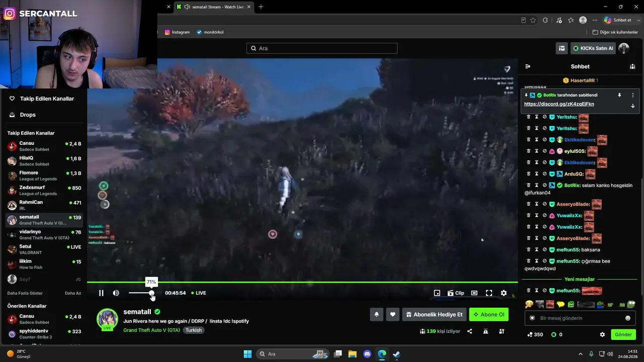Viewport: 644px width, 362px height.
Task: Open the channel points balance showing 350
Action: pos(535,334)
